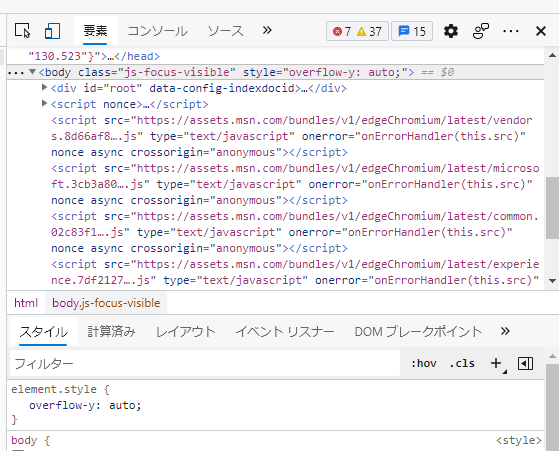Expand the div id="root" node
This screenshot has width=559, height=451.
(x=44, y=87)
